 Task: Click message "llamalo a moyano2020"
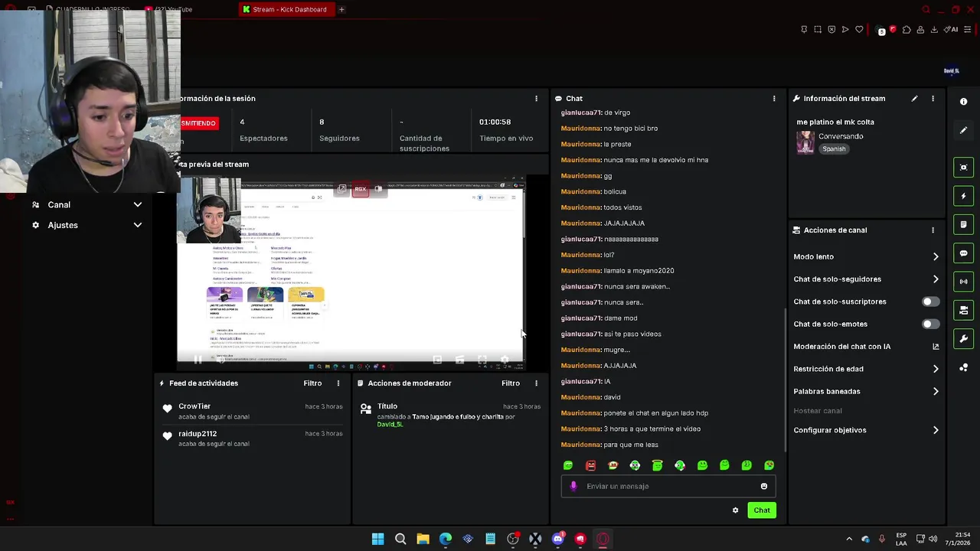639,271
